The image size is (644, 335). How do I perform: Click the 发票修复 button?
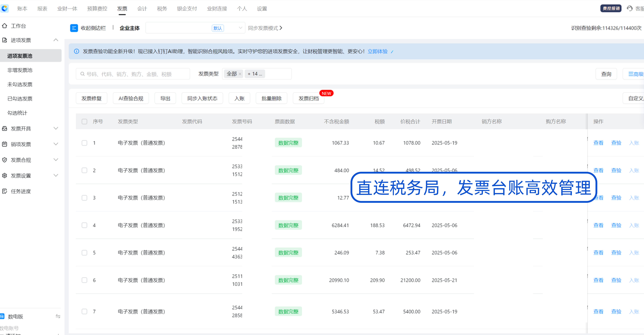tap(92, 98)
